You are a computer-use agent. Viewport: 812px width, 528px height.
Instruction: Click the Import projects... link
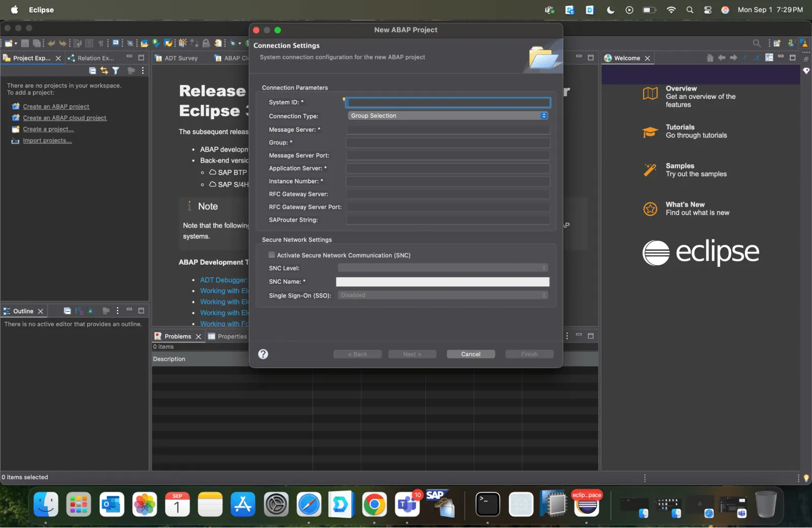click(x=47, y=141)
